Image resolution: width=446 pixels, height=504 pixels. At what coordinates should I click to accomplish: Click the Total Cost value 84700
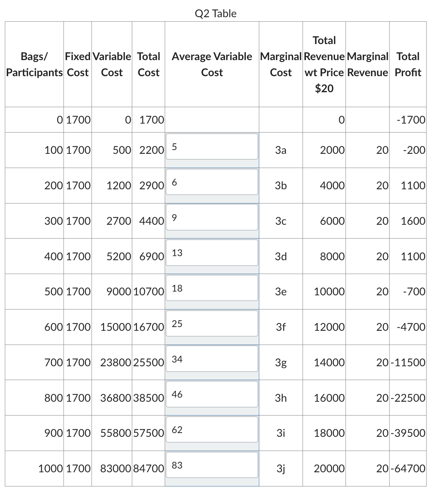click(149, 469)
